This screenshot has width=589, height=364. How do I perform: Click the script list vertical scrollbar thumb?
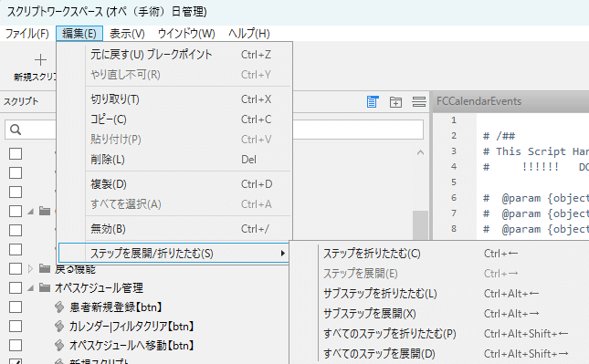[420, 225]
